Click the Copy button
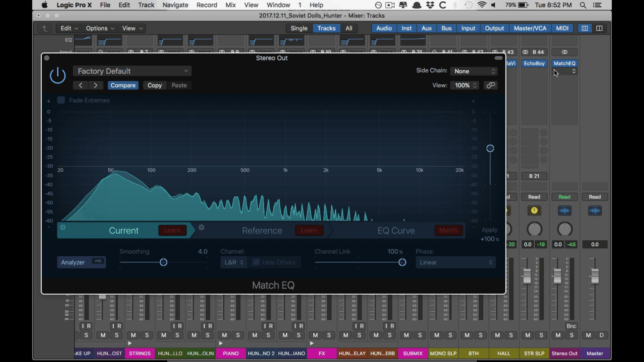Image resolution: width=644 pixels, height=362 pixels. [x=155, y=85]
